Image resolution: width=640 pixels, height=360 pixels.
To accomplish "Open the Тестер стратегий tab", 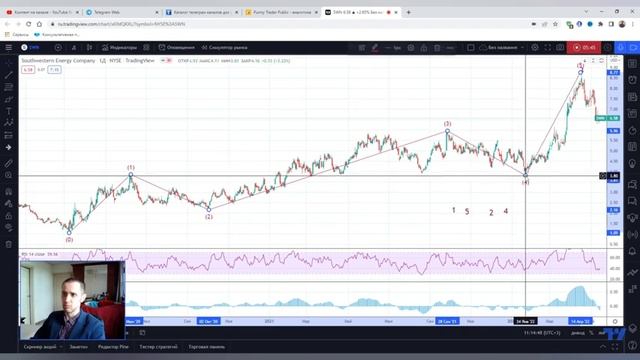I will coord(158,347).
